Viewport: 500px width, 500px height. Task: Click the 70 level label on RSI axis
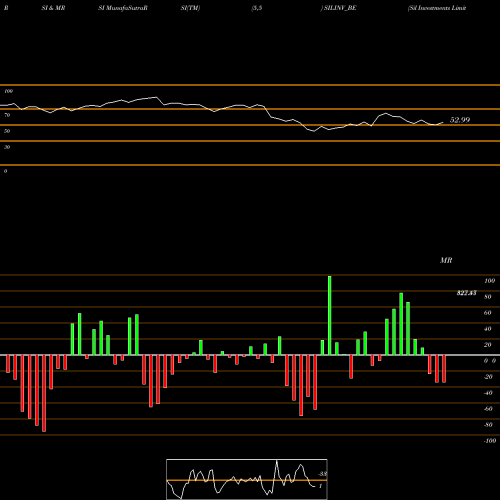point(7,115)
